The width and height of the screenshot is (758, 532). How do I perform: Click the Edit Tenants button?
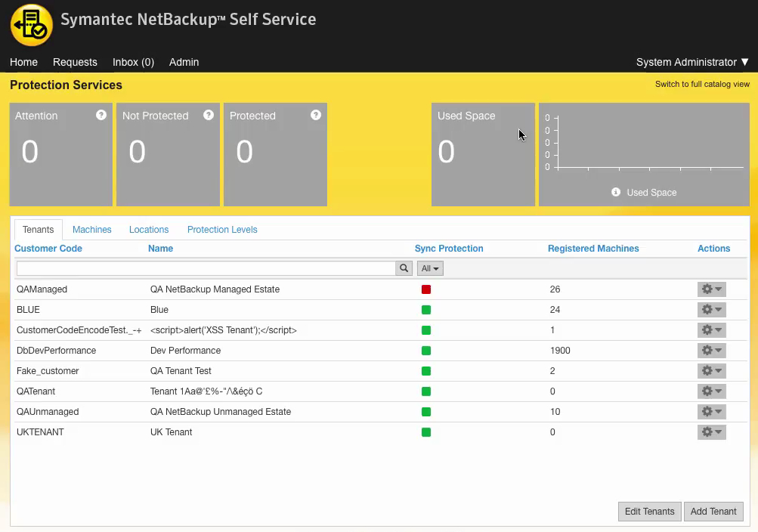[649, 512]
